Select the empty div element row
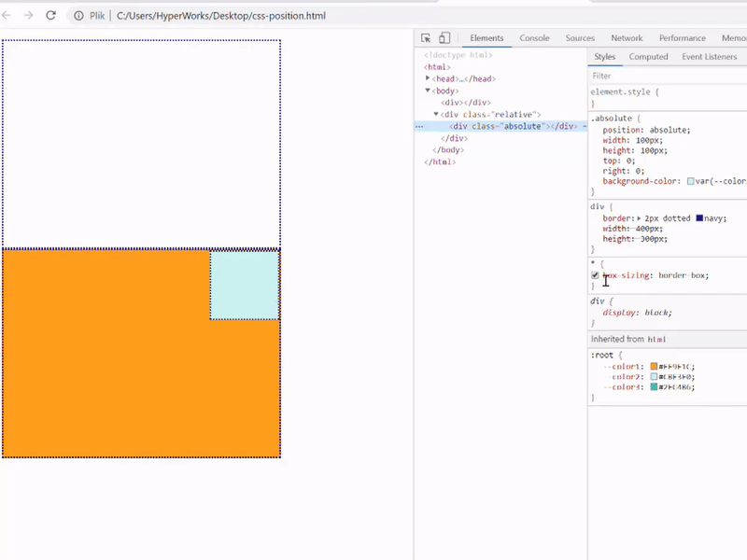 [465, 103]
